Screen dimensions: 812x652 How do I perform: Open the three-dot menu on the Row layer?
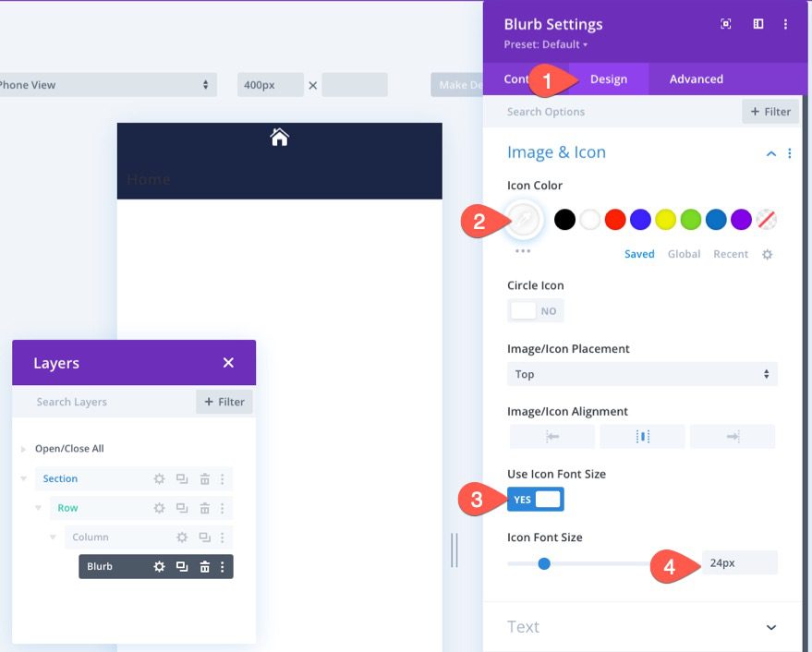222,508
